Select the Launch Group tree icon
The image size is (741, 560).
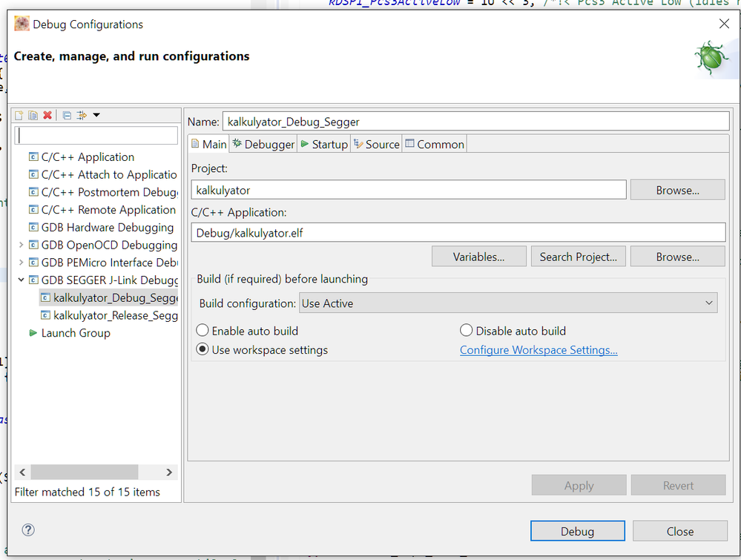point(33,333)
